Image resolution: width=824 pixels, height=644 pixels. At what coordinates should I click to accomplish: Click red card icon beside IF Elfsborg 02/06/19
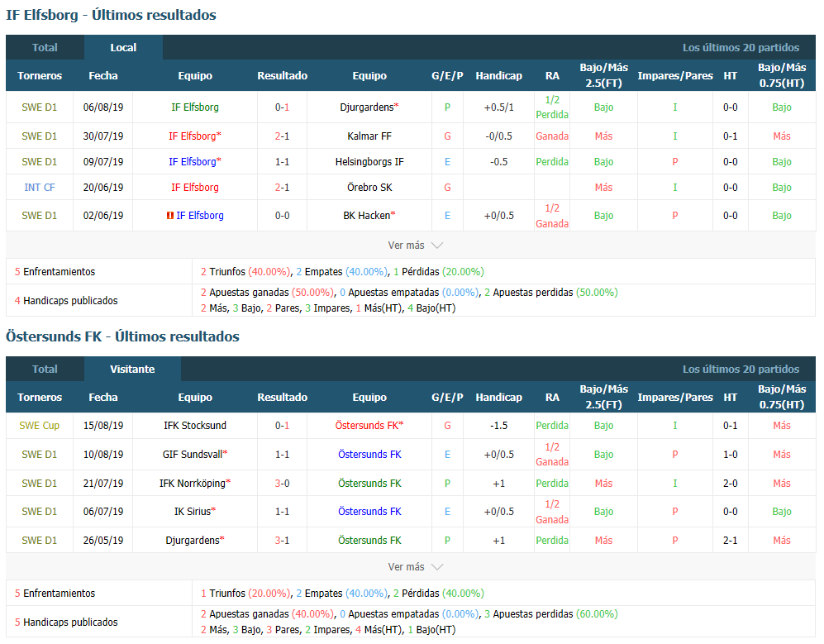[169, 216]
